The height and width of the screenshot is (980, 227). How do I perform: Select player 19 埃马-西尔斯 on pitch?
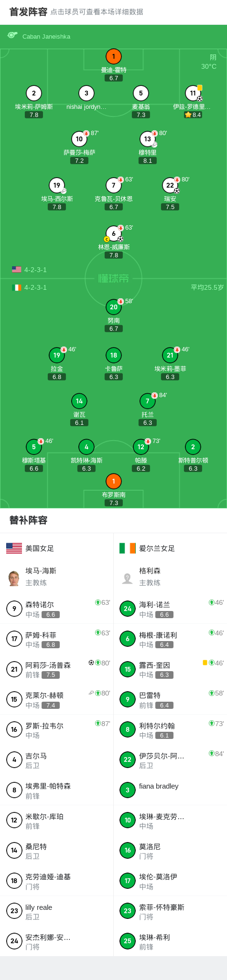tap(57, 185)
